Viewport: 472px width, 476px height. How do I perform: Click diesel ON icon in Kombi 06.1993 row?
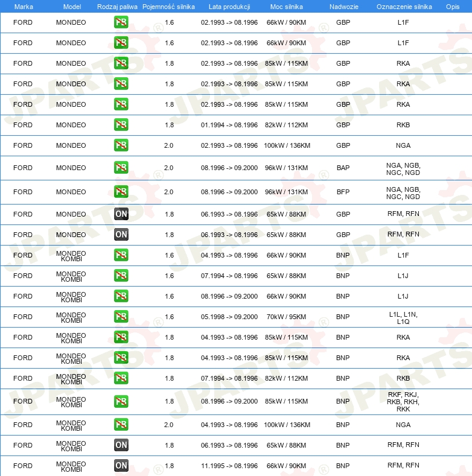tap(121, 445)
